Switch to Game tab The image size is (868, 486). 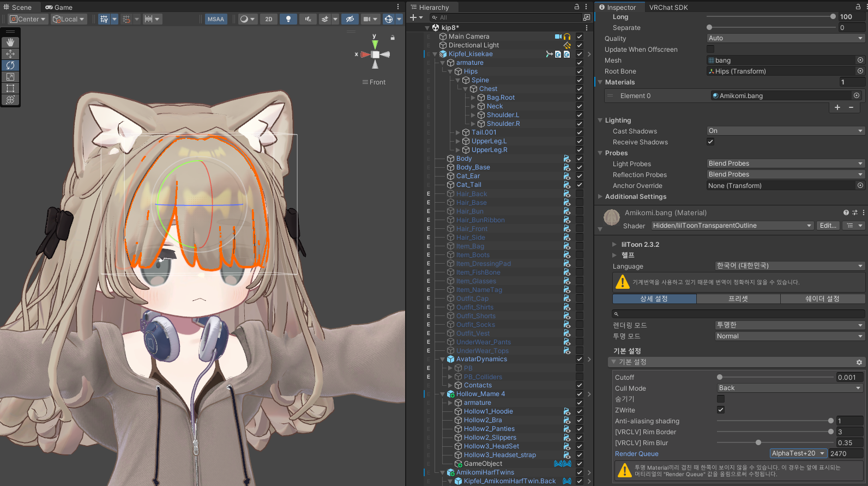click(x=59, y=7)
